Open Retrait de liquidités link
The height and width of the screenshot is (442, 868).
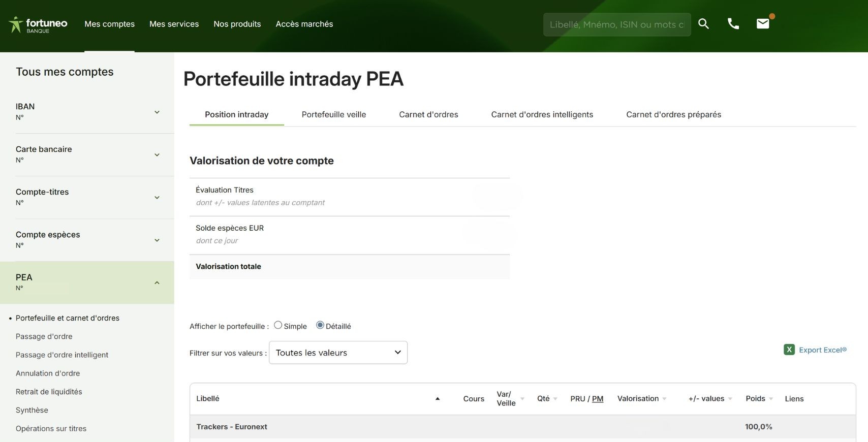click(49, 392)
